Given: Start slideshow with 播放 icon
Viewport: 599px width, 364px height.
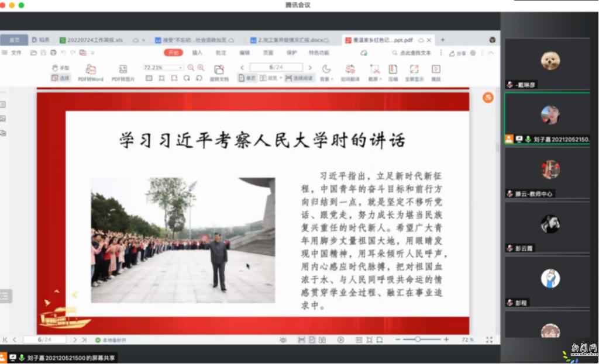Looking at the screenshot, I should click(x=436, y=73).
